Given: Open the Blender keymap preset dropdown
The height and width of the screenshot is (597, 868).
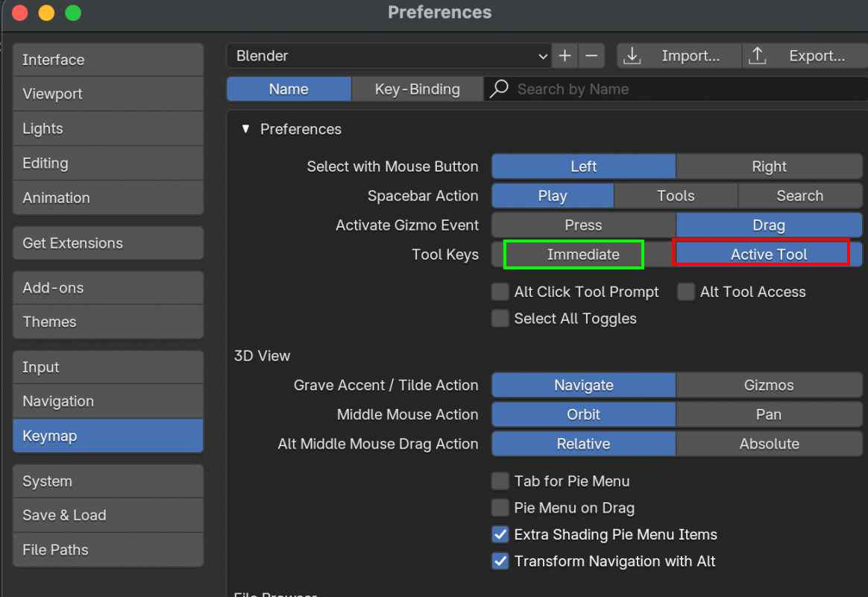Looking at the screenshot, I should pos(389,56).
